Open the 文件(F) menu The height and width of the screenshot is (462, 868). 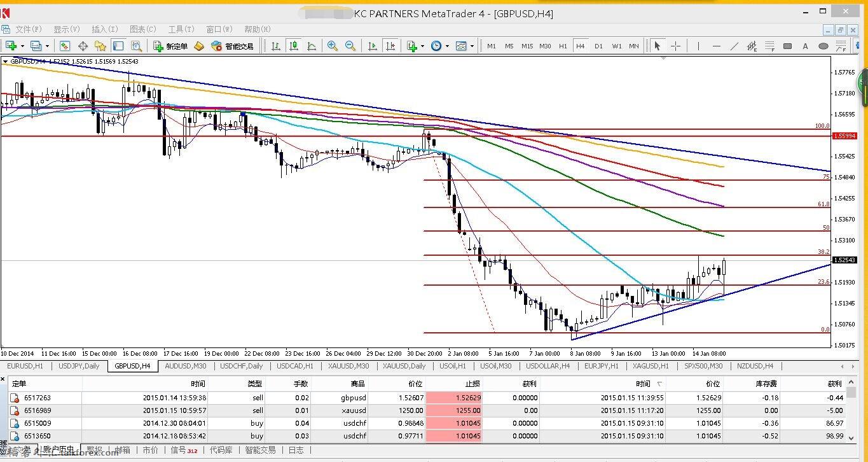click(x=29, y=29)
